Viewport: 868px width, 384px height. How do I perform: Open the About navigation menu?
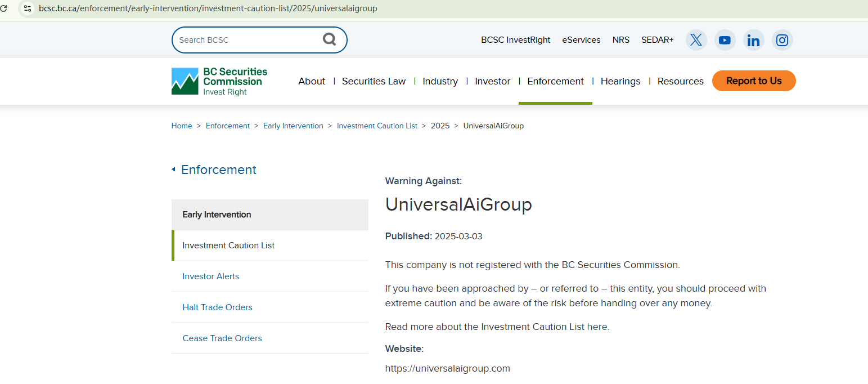tap(312, 81)
